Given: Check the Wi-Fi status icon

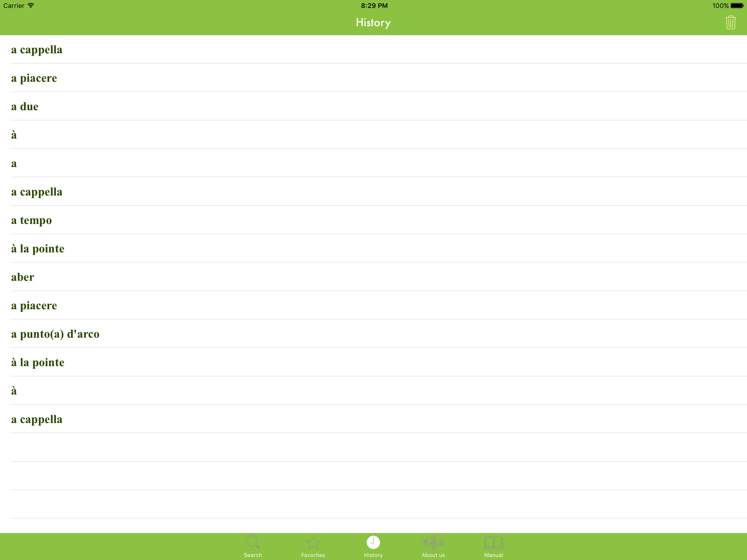Looking at the screenshot, I should click(x=31, y=5).
